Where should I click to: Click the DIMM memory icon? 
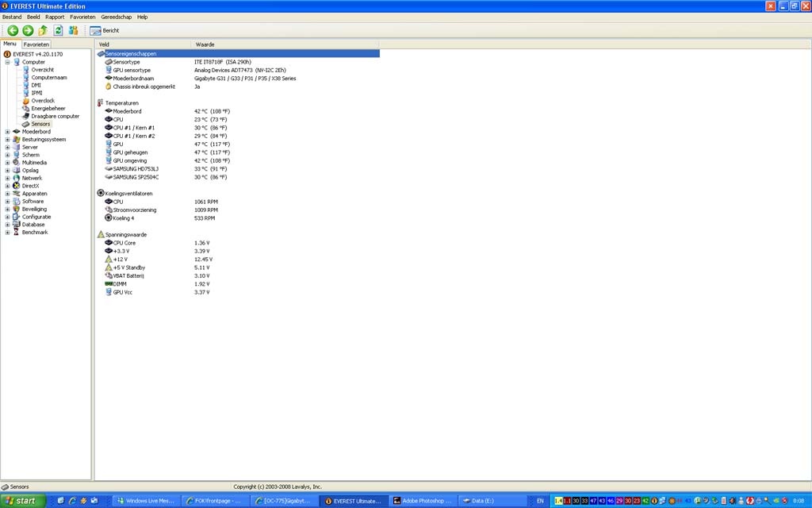[108, 284]
